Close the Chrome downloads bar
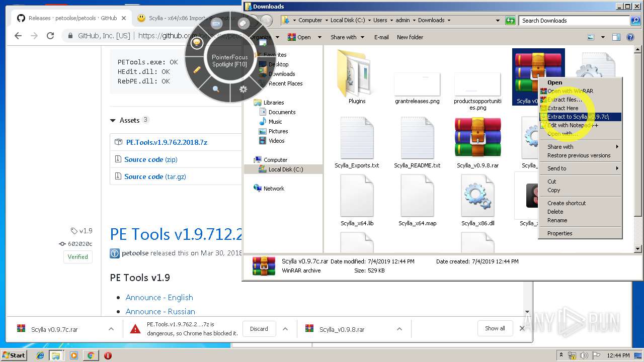 522,328
